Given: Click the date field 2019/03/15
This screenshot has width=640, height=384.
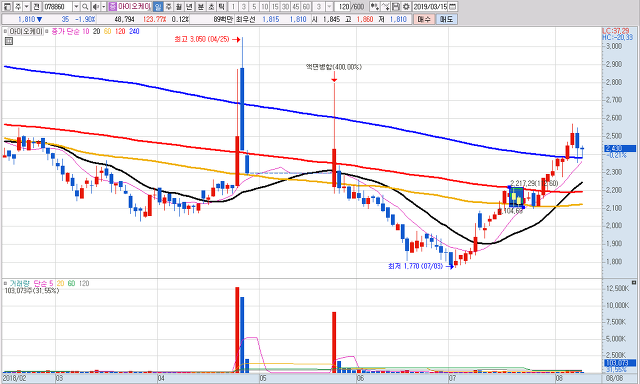Looking at the screenshot, I should tap(430, 7).
